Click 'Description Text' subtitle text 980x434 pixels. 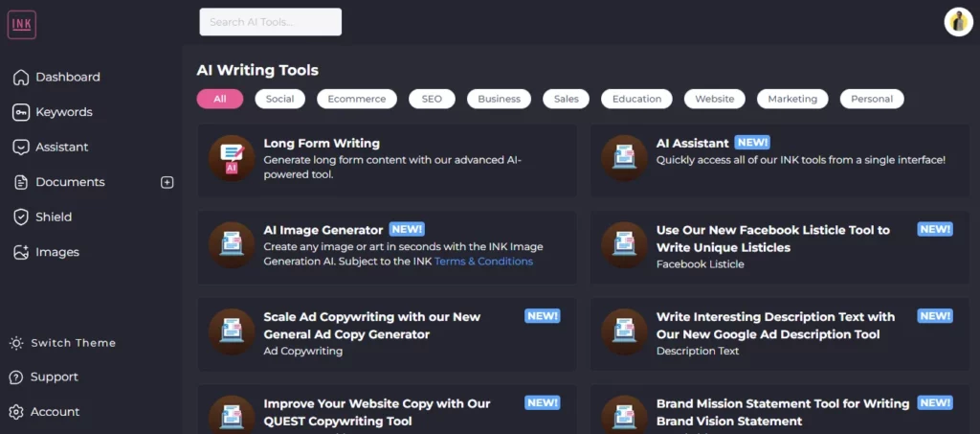coord(698,352)
